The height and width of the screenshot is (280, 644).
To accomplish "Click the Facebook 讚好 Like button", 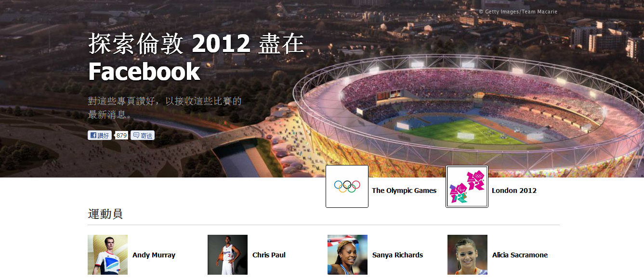I will (100, 136).
